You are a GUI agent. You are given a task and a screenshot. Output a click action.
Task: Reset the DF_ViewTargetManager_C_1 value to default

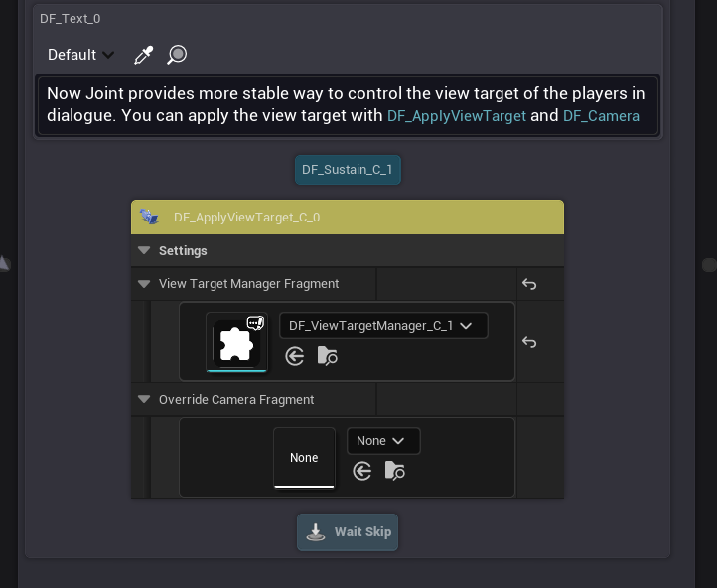click(x=529, y=342)
